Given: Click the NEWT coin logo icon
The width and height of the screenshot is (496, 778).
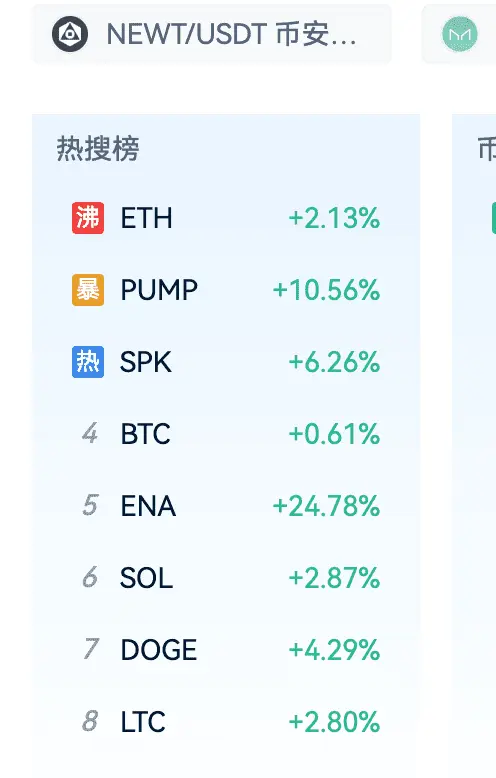Looking at the screenshot, I should [70, 34].
